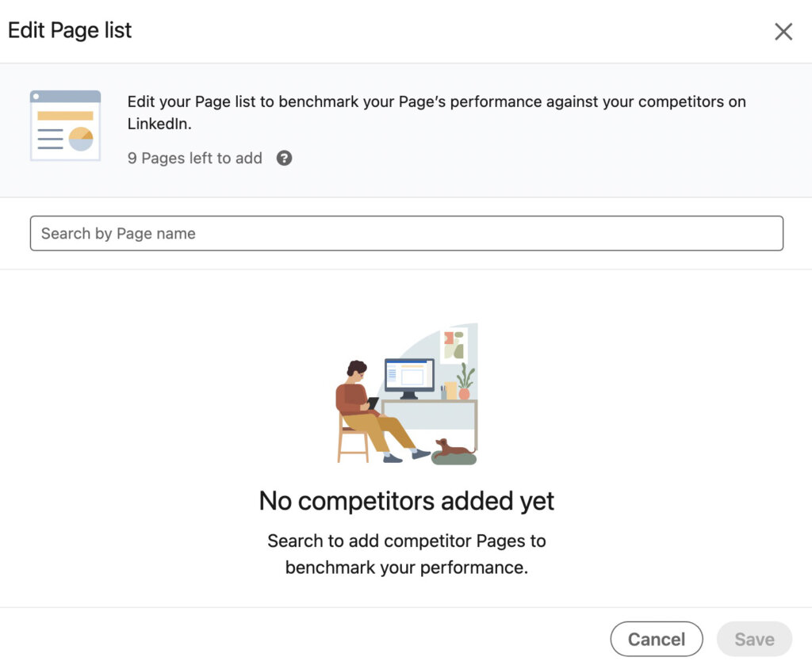
Task: Select the Edit Page list title text
Action: tap(70, 30)
